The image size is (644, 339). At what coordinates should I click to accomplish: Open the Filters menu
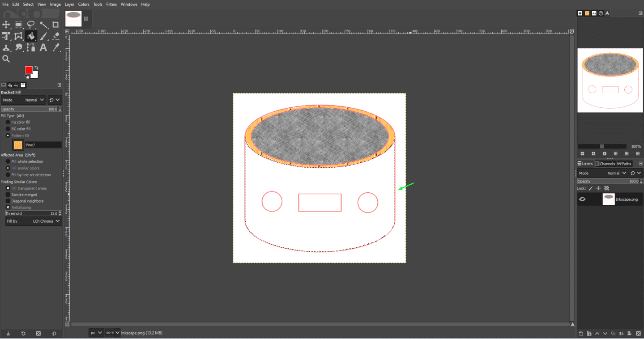pos(111,4)
